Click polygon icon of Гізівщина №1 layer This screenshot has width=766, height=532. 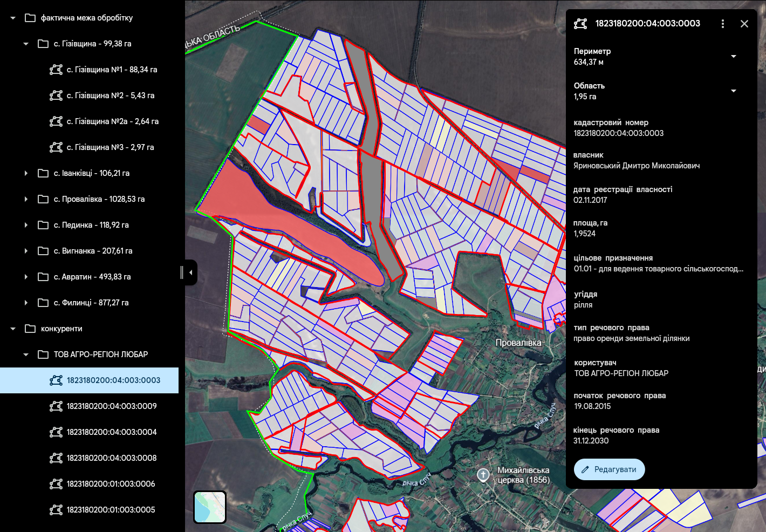point(56,70)
